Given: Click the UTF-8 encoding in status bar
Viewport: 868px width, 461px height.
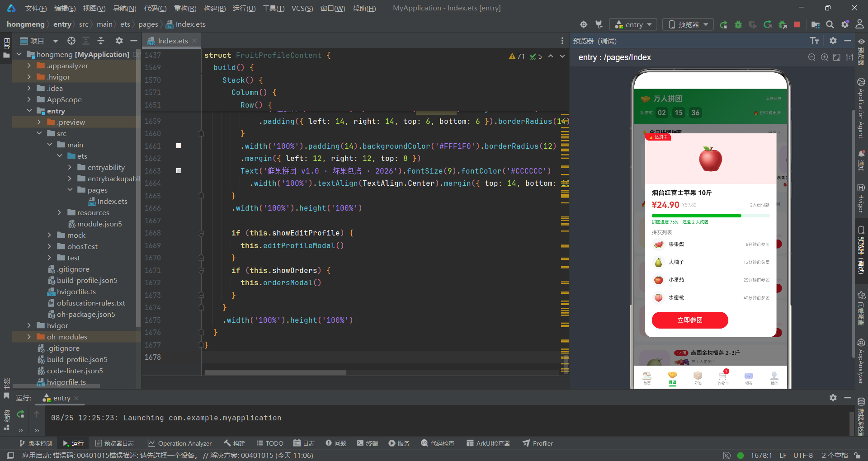Looking at the screenshot, I should (803, 456).
